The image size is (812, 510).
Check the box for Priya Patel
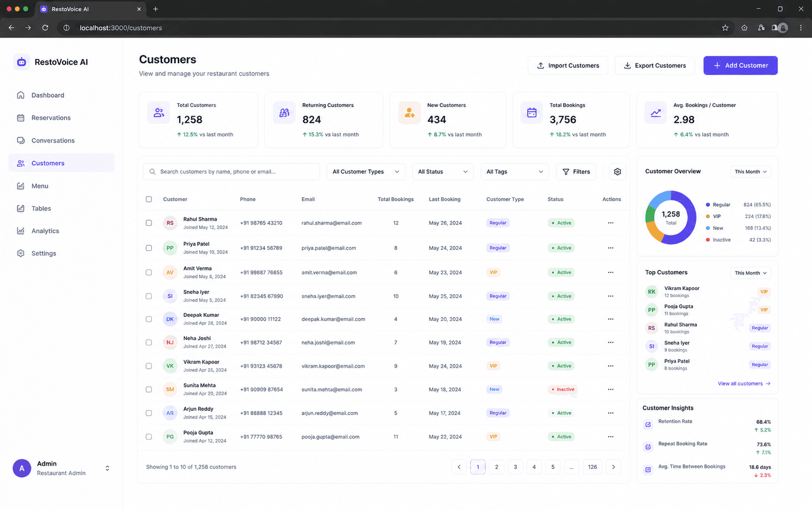(x=149, y=248)
